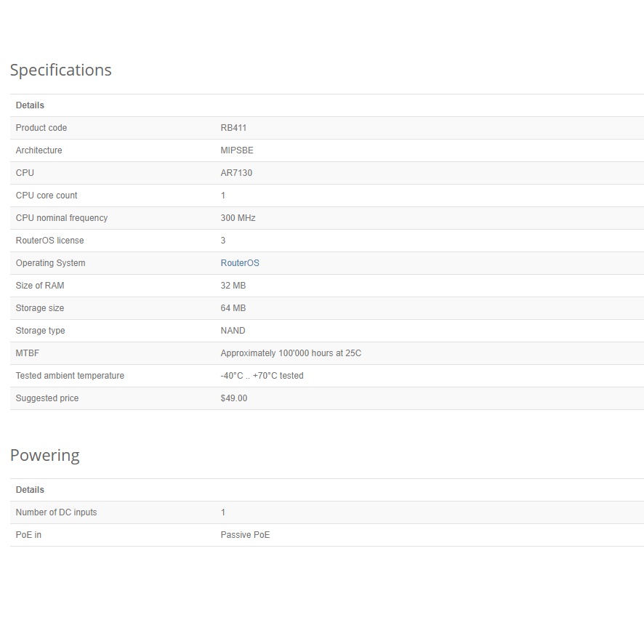Click the NAND storage type value

click(x=233, y=331)
